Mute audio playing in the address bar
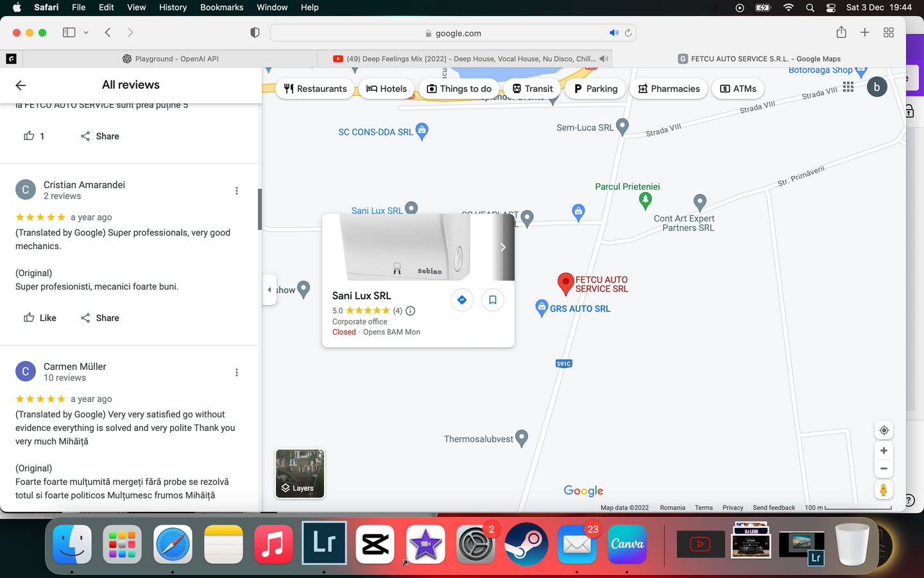The height and width of the screenshot is (578, 924). coord(613,33)
